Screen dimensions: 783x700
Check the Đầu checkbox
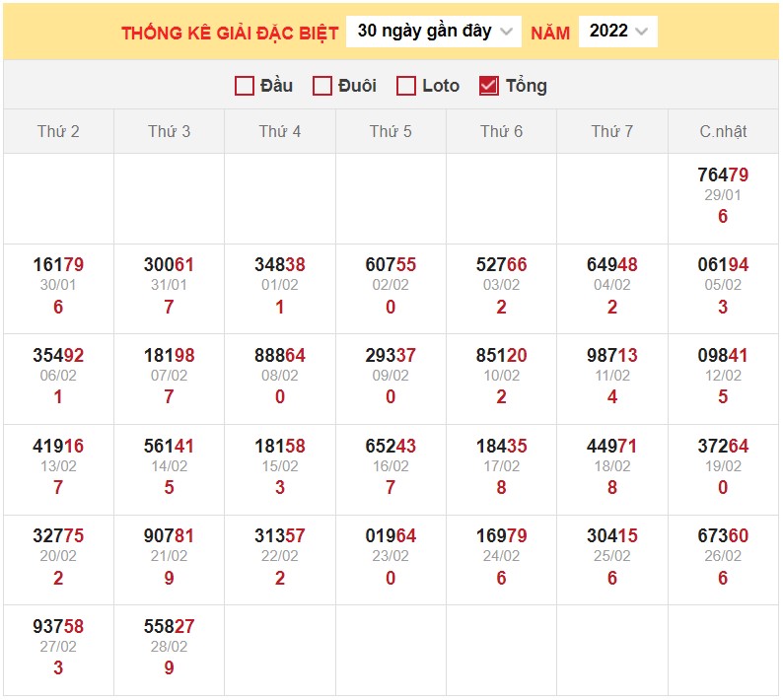pyautogui.click(x=245, y=86)
